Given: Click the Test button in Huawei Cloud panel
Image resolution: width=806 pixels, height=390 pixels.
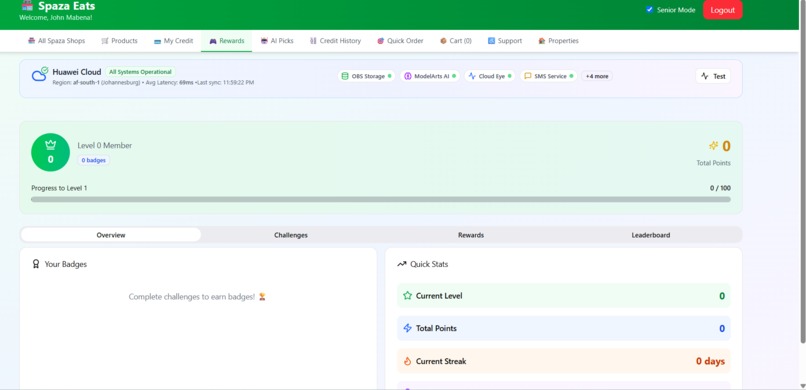Looking at the screenshot, I should [713, 76].
